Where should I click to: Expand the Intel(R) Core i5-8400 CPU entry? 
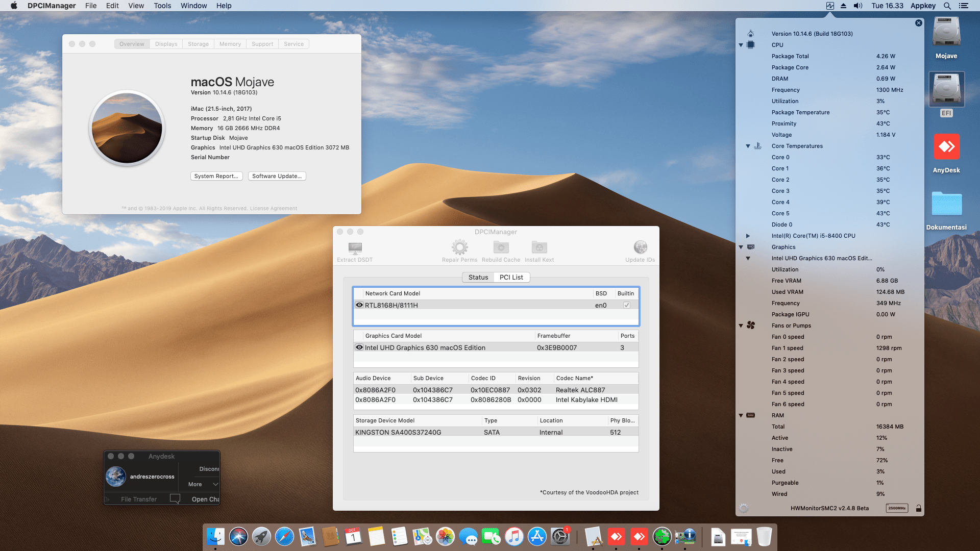(x=748, y=236)
